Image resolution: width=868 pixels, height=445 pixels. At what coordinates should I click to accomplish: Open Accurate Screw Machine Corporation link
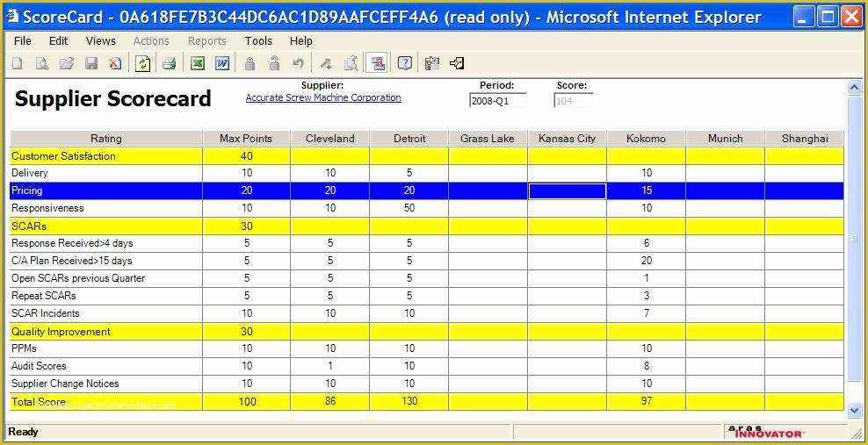[323, 97]
